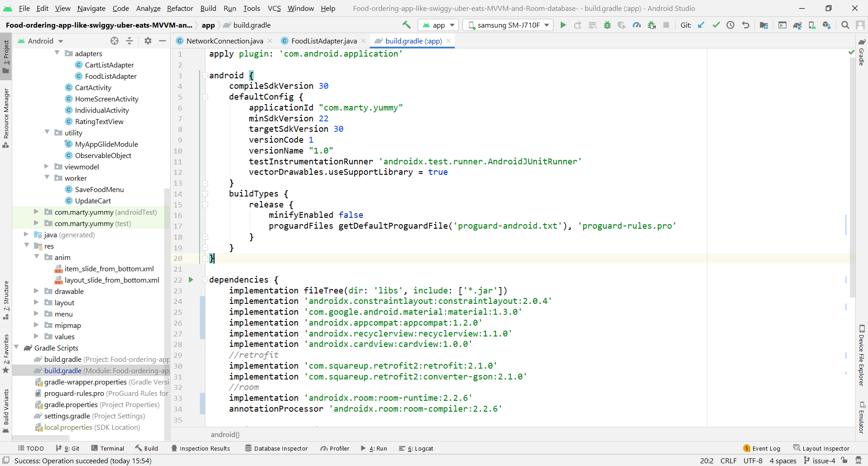Toggle the Emulator side panel
Viewport: 868px width, 466px height.
pyautogui.click(x=862, y=418)
